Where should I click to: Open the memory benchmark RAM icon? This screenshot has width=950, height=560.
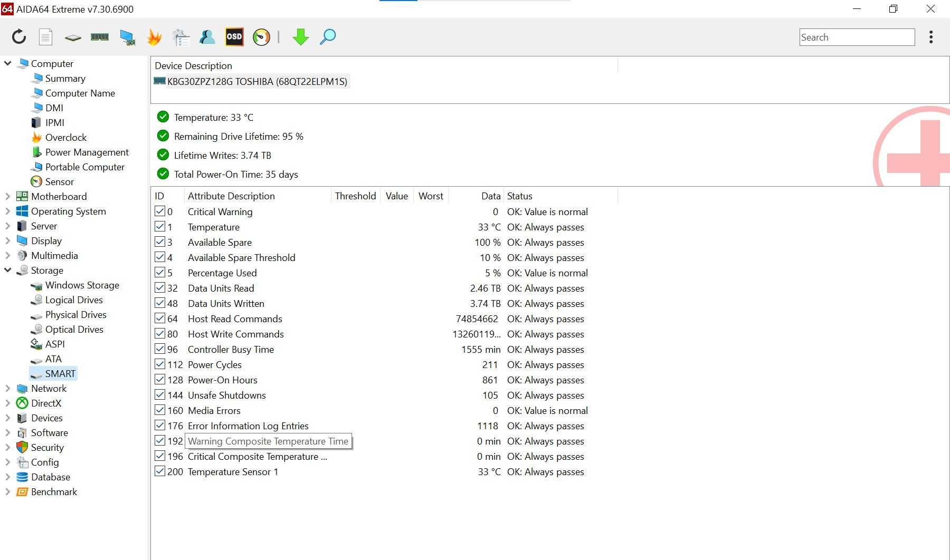click(100, 37)
